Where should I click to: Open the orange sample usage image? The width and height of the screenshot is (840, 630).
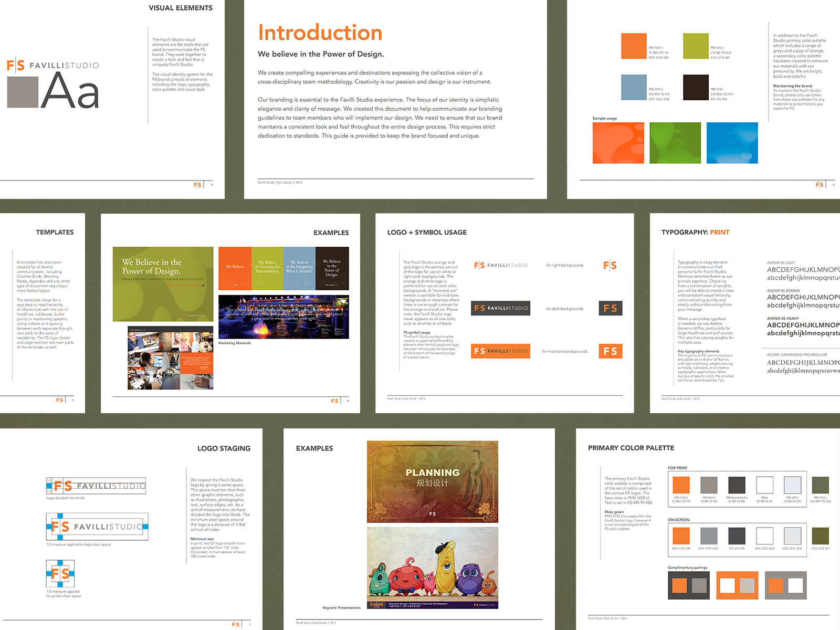pyautogui.click(x=618, y=143)
